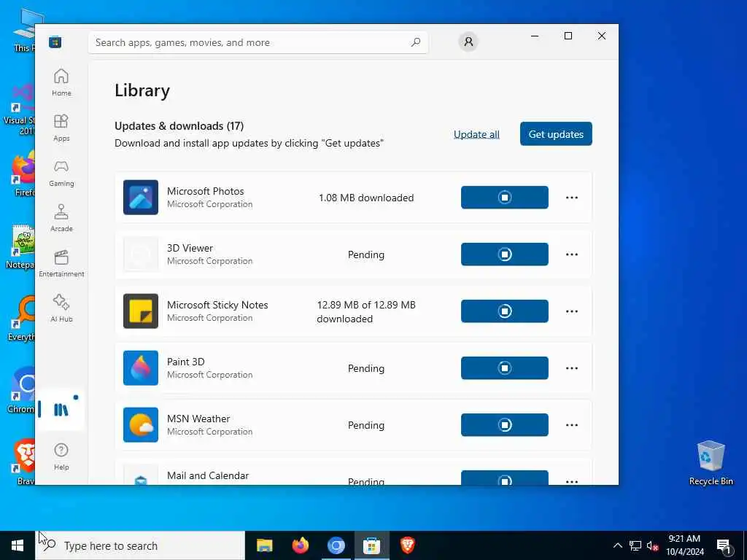Open the Microsoft Photos title text

tap(205, 191)
